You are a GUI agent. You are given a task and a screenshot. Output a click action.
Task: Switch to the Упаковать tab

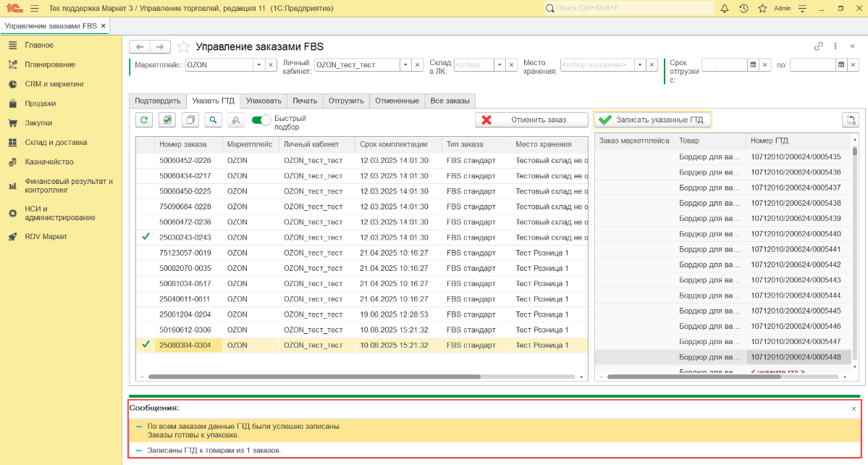pos(264,101)
